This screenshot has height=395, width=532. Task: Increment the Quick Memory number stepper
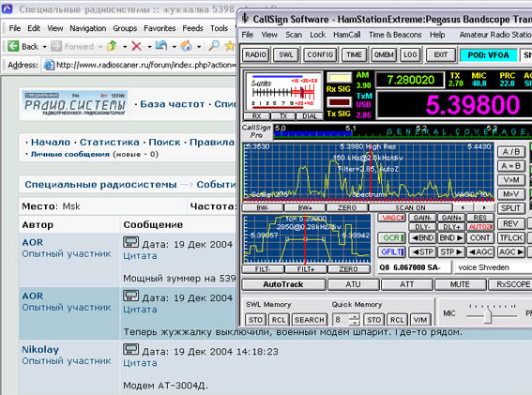click(355, 316)
